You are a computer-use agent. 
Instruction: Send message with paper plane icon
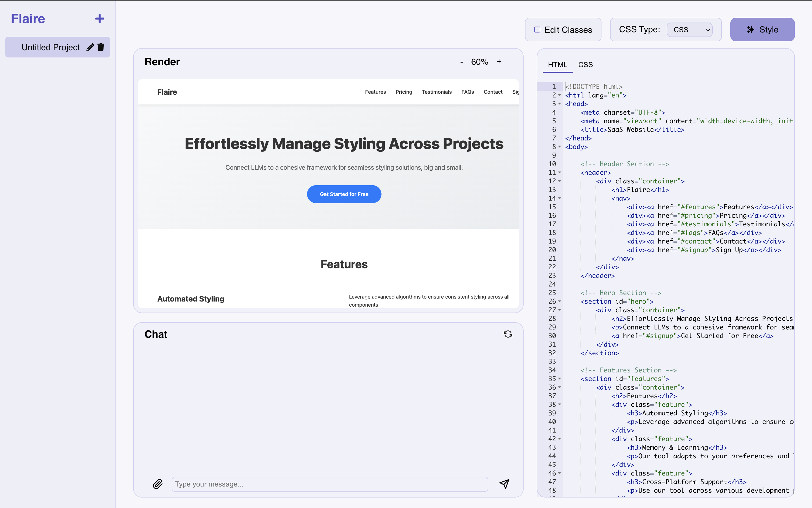point(504,484)
